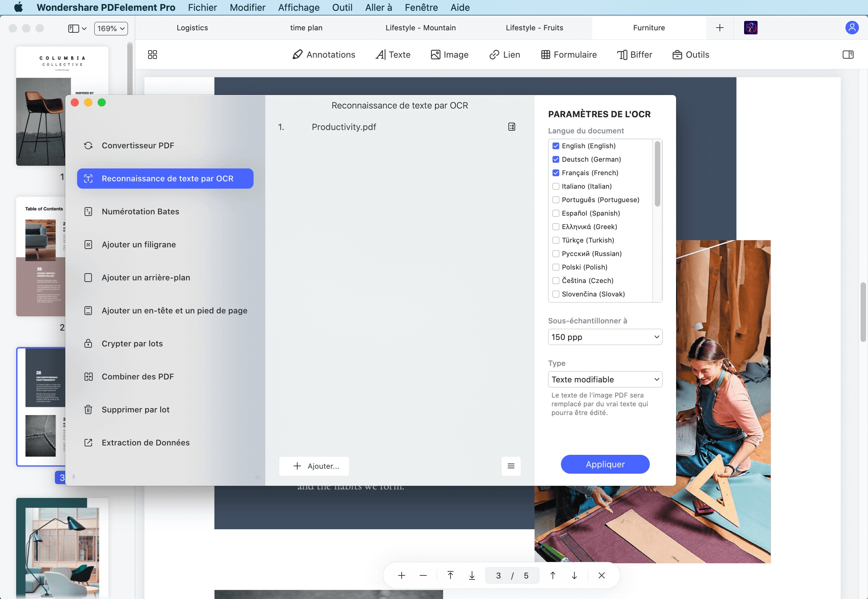Image resolution: width=868 pixels, height=599 pixels.
Task: Uncheck Deutsch (German) document language
Action: 556,159
